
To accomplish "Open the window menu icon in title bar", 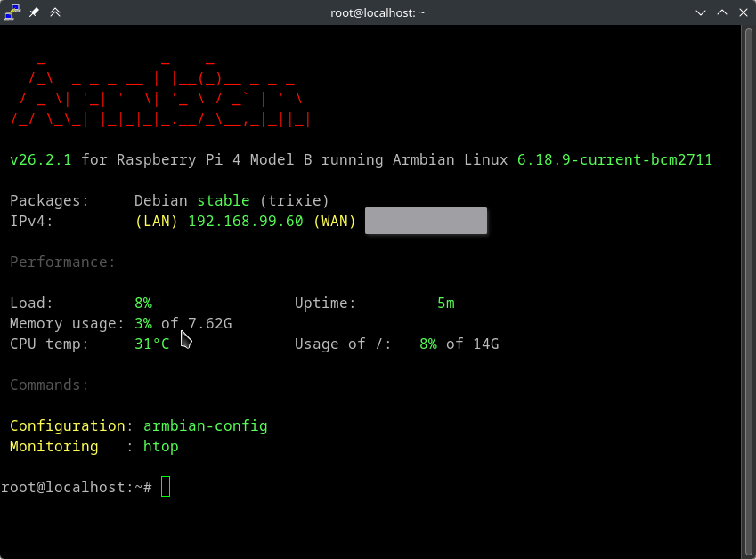I will tap(12, 12).
